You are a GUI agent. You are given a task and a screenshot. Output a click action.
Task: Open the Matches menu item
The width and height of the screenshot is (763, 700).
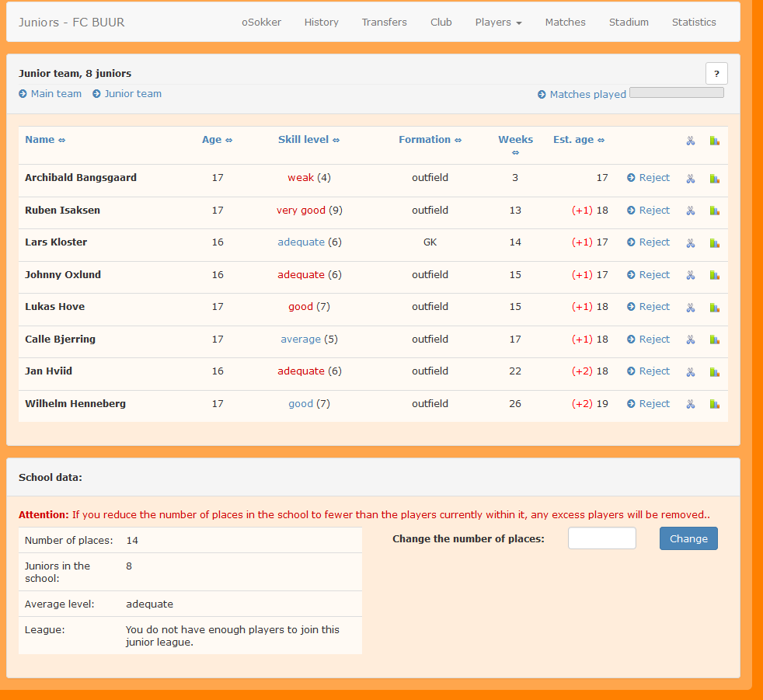tap(565, 23)
